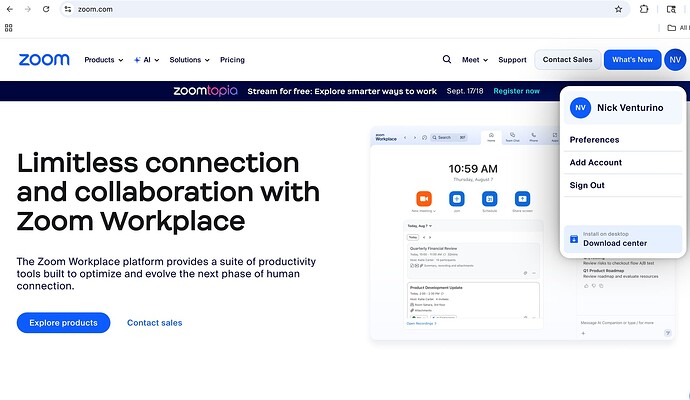Open the Pricing page

[232, 60]
